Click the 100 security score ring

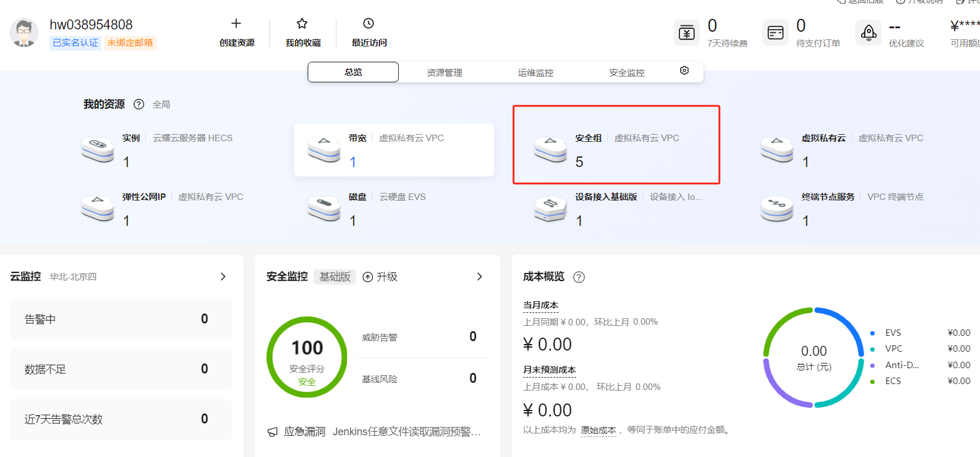click(x=306, y=357)
